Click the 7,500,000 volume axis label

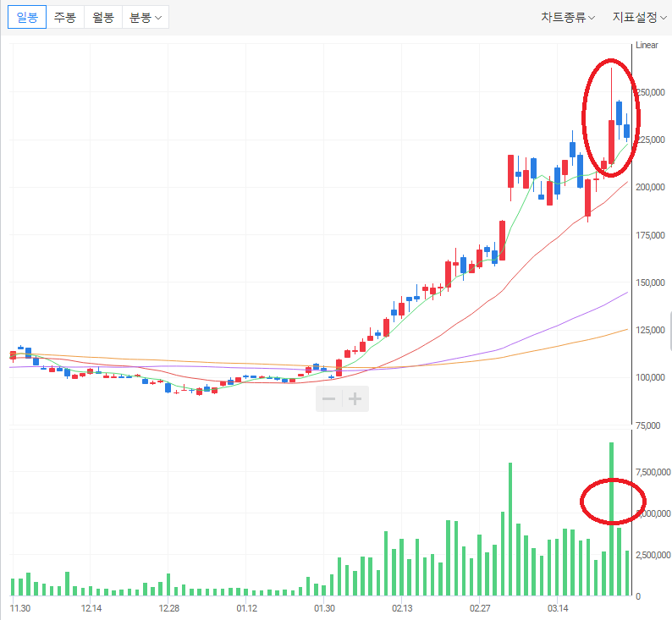pos(653,472)
